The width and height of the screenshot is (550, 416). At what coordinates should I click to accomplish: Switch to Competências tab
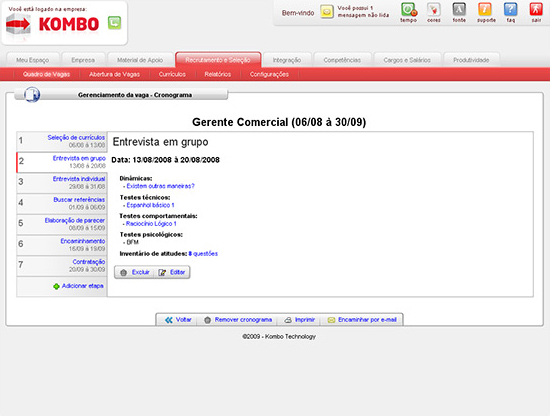click(x=342, y=60)
